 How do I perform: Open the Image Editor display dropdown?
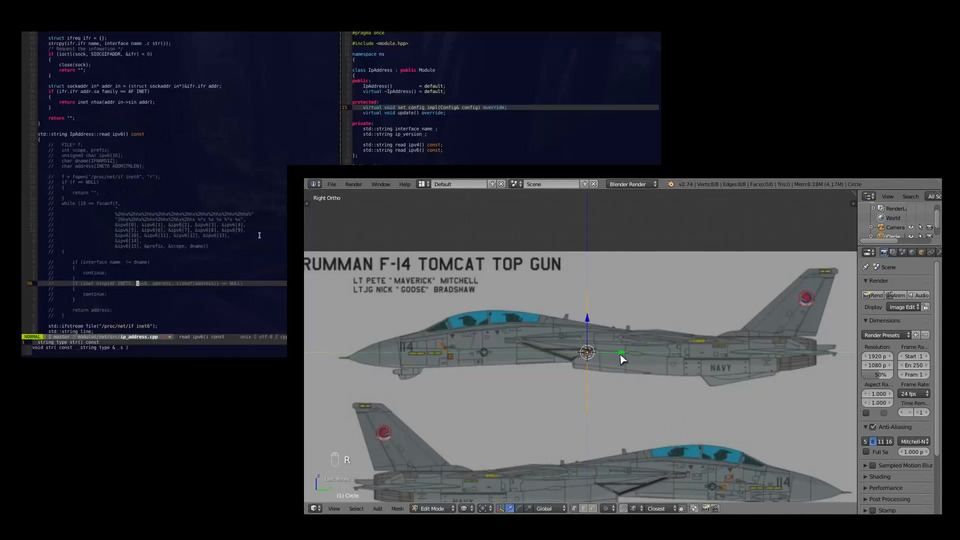point(904,307)
